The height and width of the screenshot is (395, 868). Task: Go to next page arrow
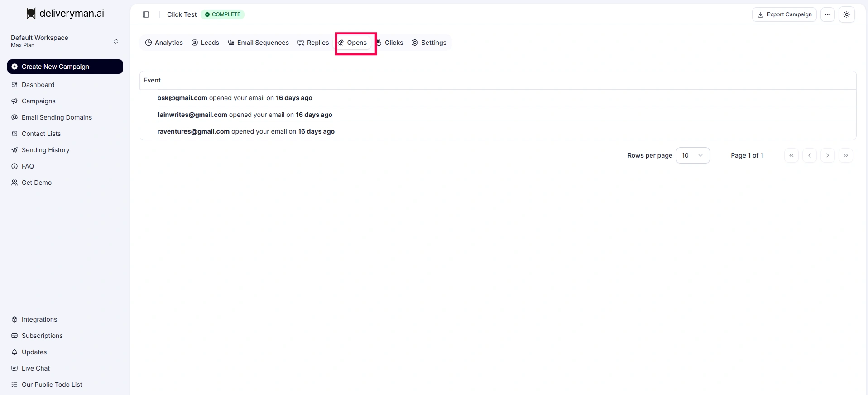pyautogui.click(x=827, y=155)
